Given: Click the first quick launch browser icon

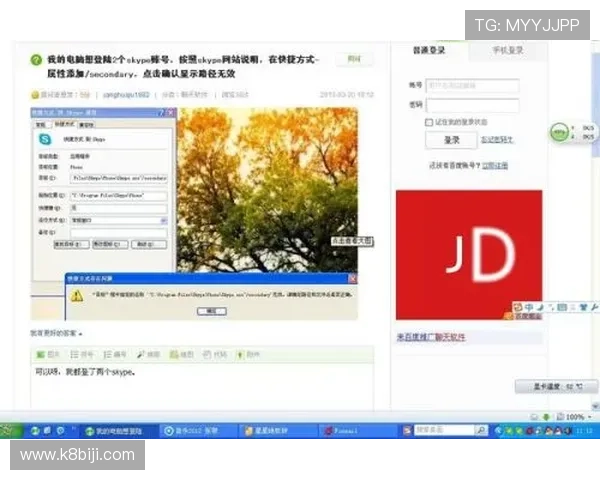Looking at the screenshot, I should click(35, 431).
